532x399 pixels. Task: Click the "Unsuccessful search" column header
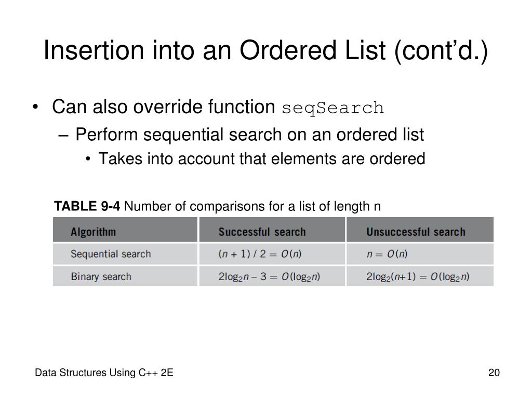[416, 232]
